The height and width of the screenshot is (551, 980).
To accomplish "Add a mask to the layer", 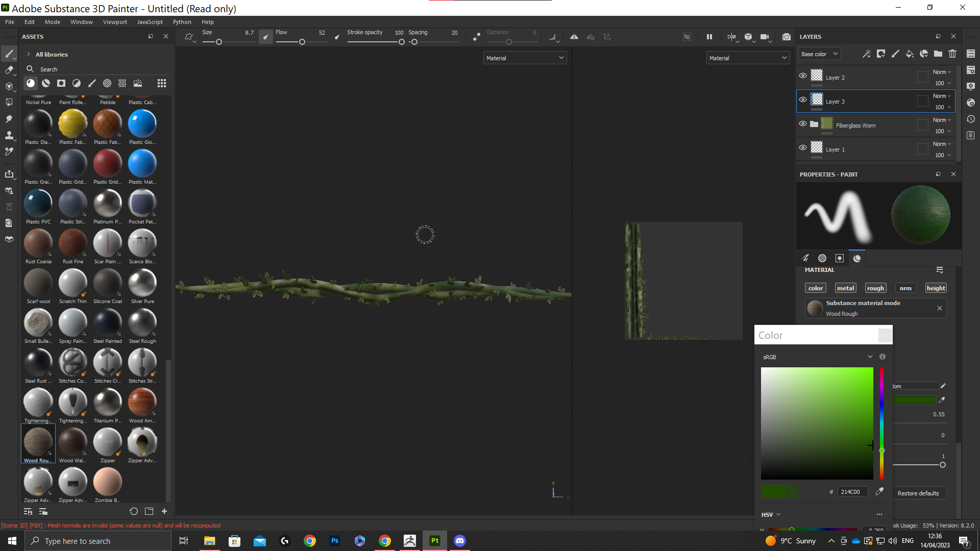I will pos(881,54).
